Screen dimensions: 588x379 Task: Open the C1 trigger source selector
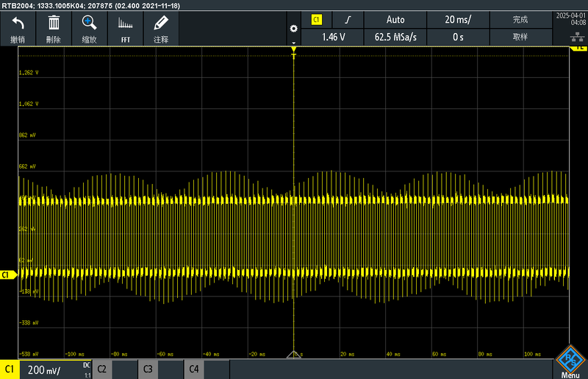tap(317, 20)
